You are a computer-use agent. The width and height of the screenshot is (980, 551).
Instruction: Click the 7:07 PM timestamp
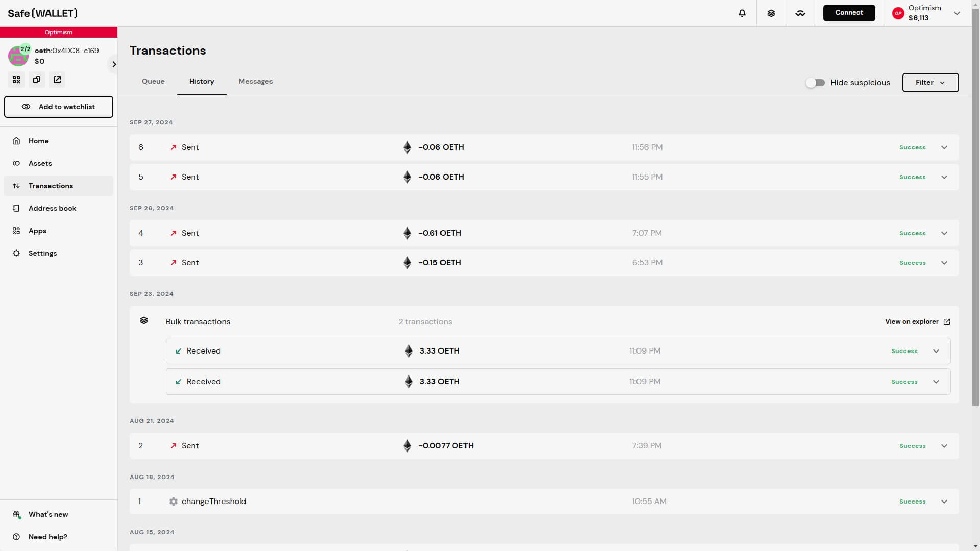pos(647,233)
